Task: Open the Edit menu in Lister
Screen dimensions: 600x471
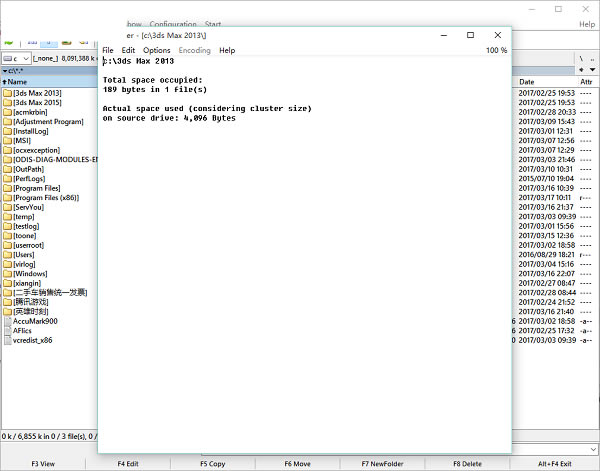Action: coord(129,50)
